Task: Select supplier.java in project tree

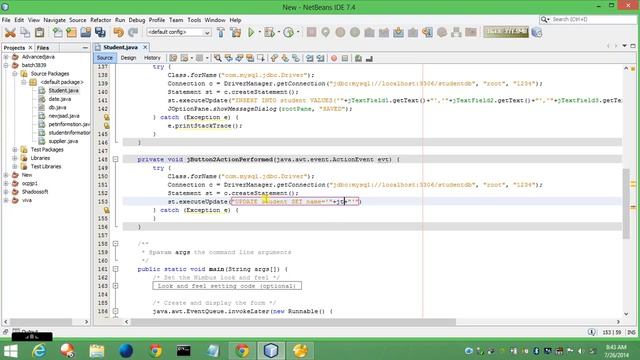Action: [x=63, y=141]
